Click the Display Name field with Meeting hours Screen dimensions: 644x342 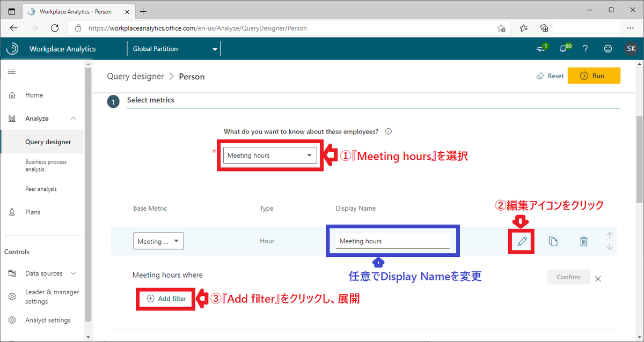tap(393, 241)
